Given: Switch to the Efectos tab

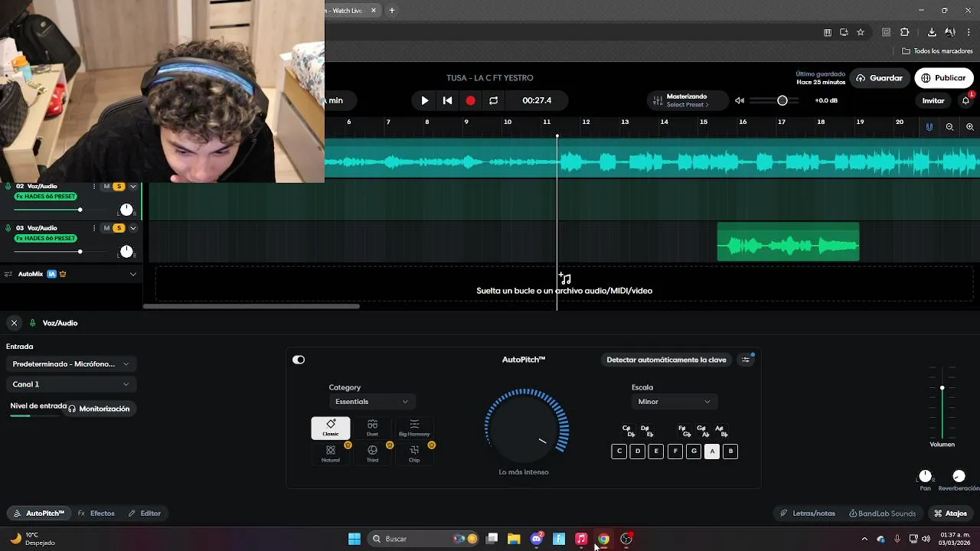Looking at the screenshot, I should pos(96,514).
